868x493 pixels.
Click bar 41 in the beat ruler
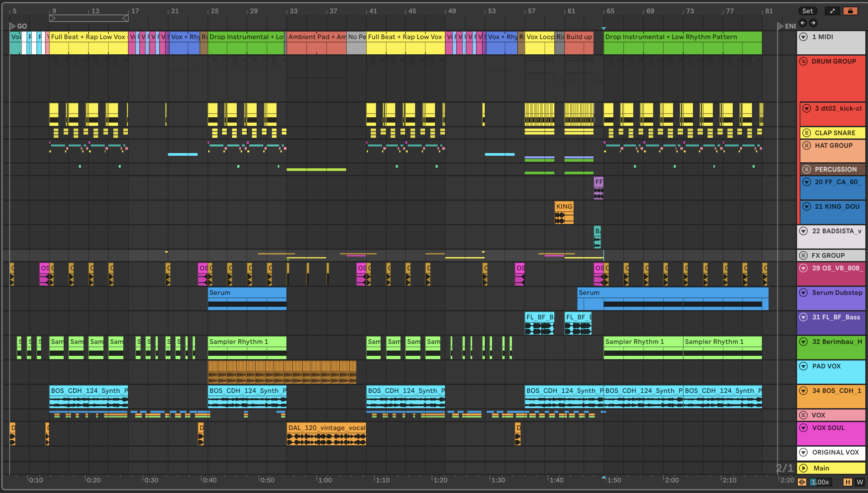[x=373, y=11]
